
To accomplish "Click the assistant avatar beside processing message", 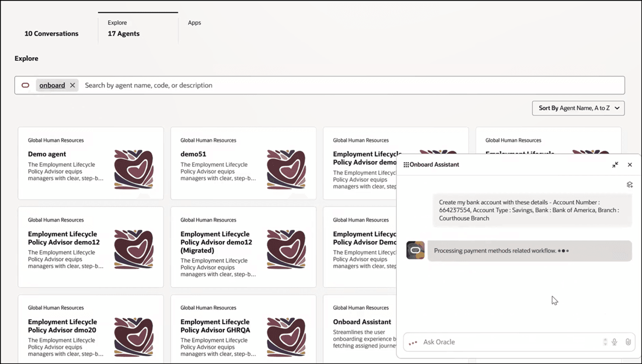I will 415,250.
